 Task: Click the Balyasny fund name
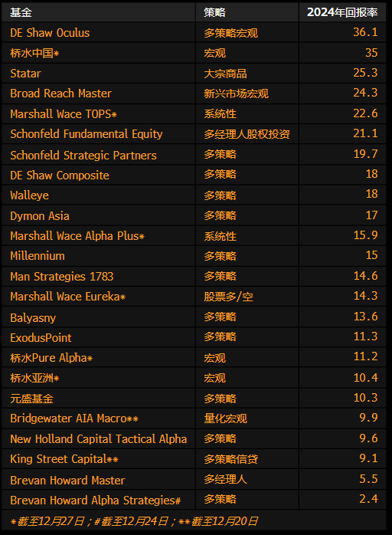33,317
